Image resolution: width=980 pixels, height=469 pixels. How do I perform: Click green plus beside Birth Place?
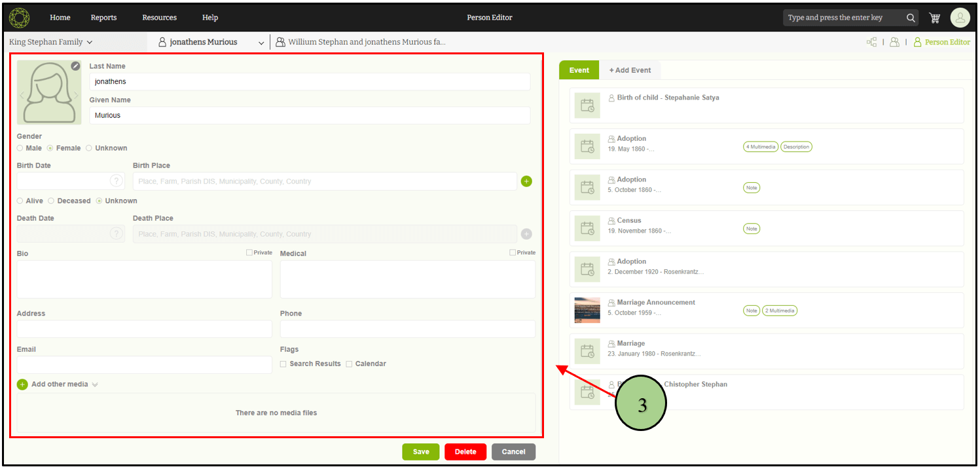coord(526,181)
